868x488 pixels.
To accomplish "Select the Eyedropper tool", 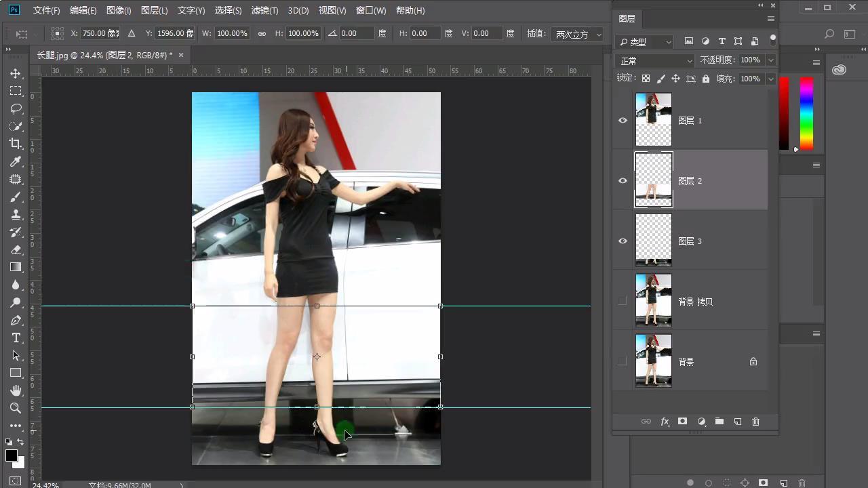I will [x=16, y=161].
